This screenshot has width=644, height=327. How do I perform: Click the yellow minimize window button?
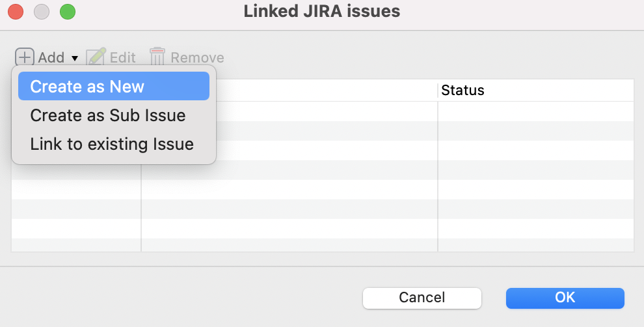point(41,11)
